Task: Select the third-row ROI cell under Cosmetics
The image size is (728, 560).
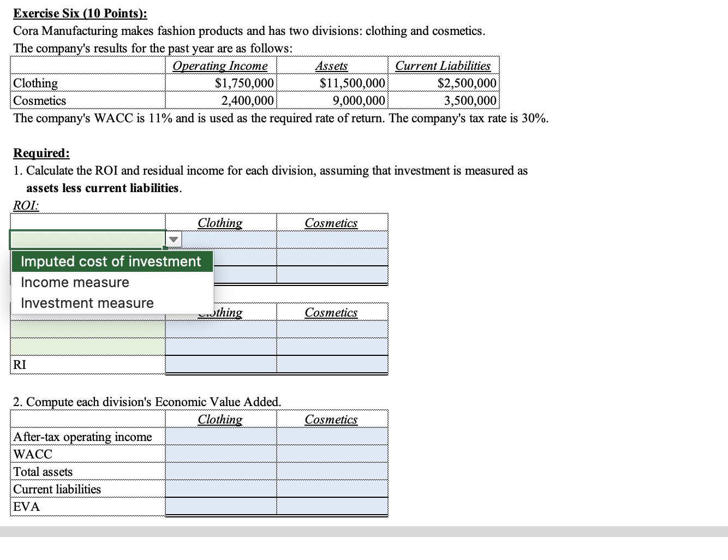Action: (332, 275)
